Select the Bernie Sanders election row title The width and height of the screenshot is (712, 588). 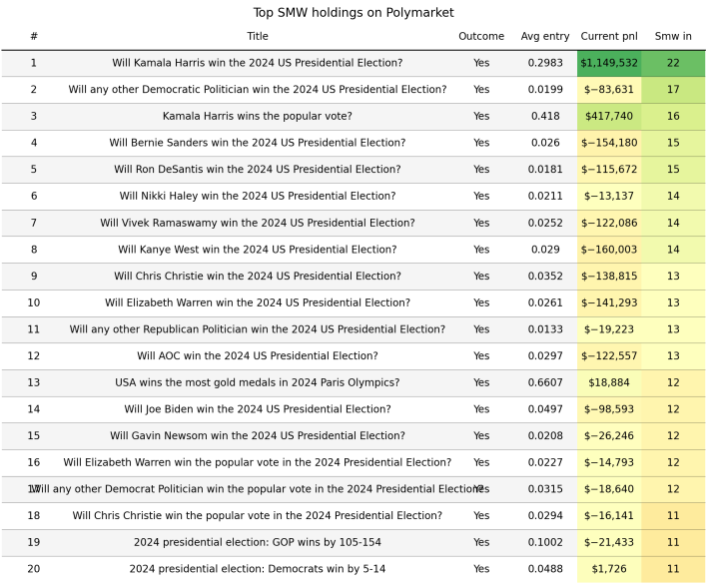click(x=258, y=143)
